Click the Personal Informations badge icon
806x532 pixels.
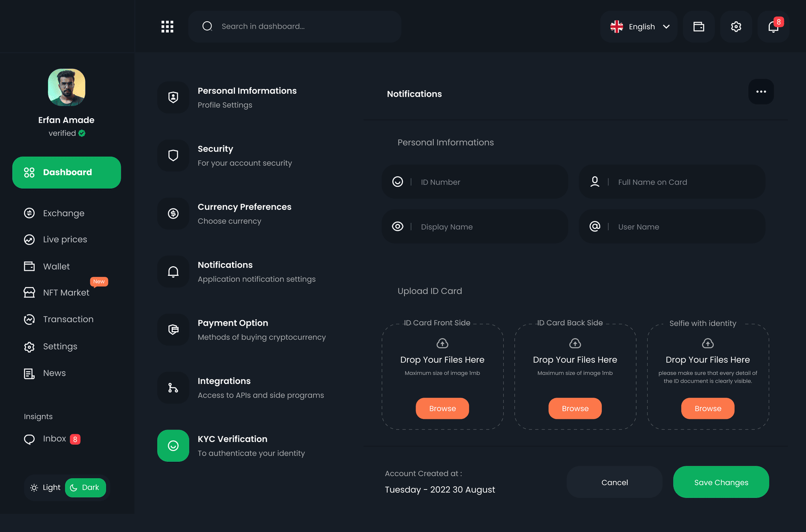[x=173, y=97]
